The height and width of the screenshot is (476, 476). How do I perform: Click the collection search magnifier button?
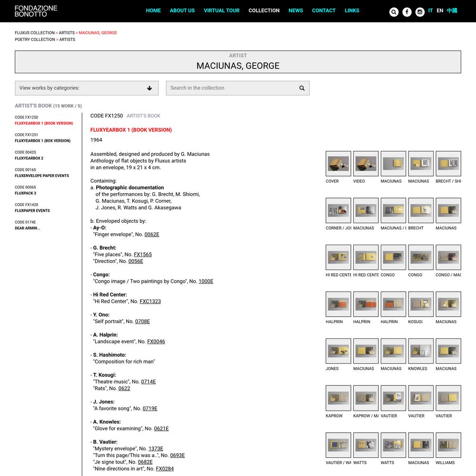pos(302,88)
